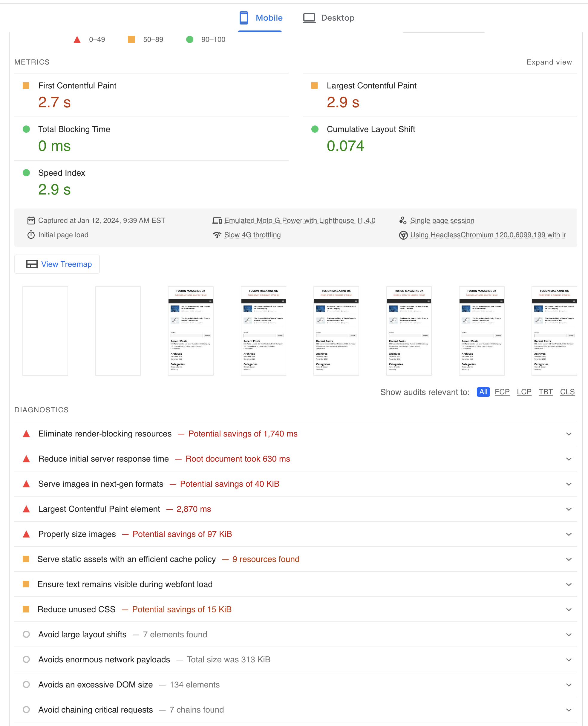
Task: Click the 'Captured at Jan 12, 2024' text
Action: (x=102, y=220)
